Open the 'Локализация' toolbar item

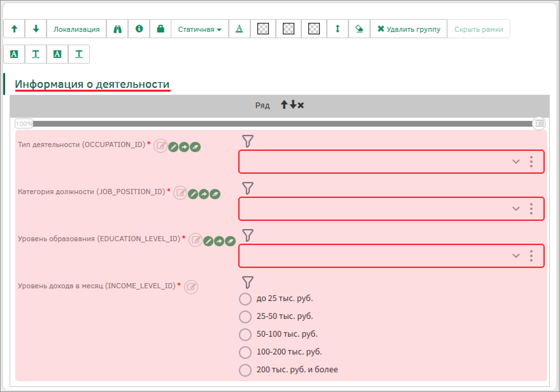[x=76, y=29]
